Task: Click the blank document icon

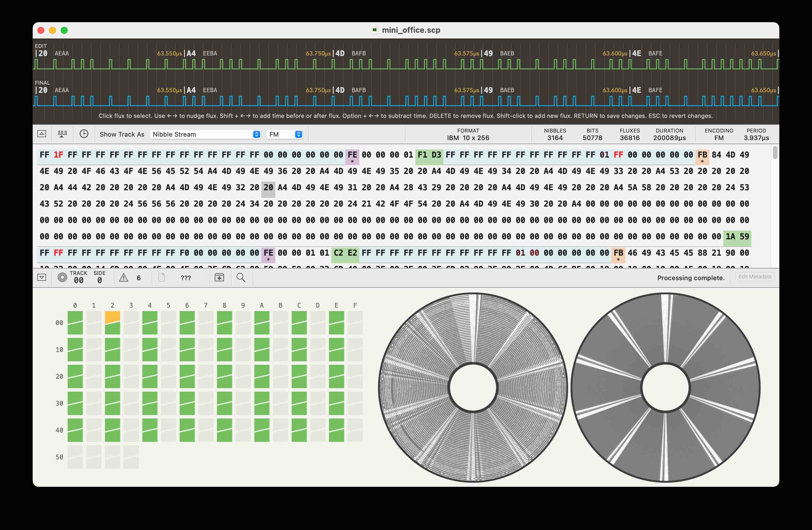Action: 161,277
